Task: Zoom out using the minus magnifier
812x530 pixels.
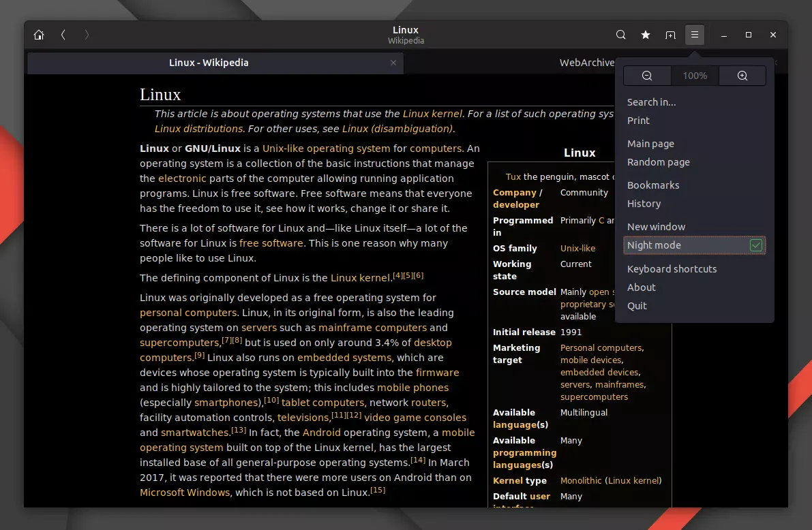Action: [x=647, y=76]
